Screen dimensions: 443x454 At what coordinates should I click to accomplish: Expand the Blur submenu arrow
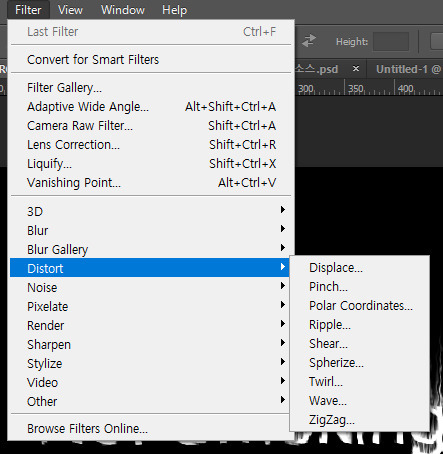coord(283,229)
